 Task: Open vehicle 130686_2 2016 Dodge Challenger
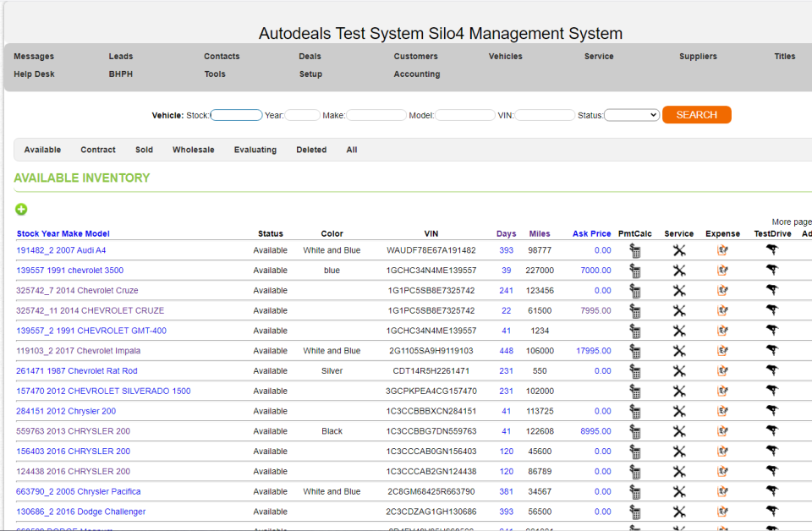(81, 512)
